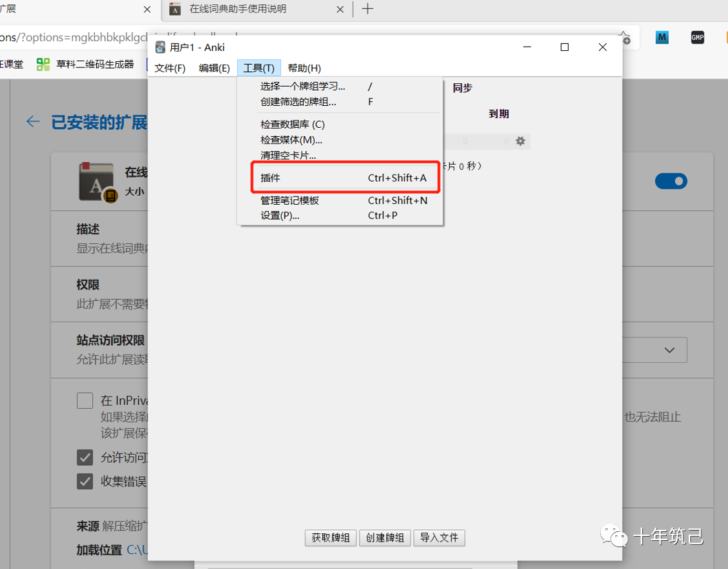Open deck options gear icon in Anki

520,141
